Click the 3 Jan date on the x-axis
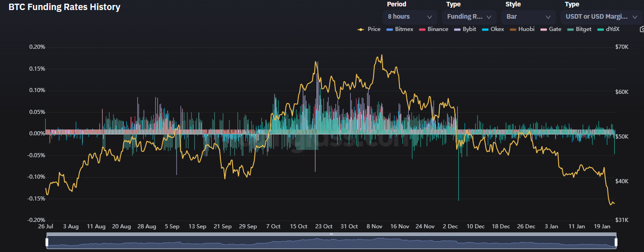 point(551,226)
